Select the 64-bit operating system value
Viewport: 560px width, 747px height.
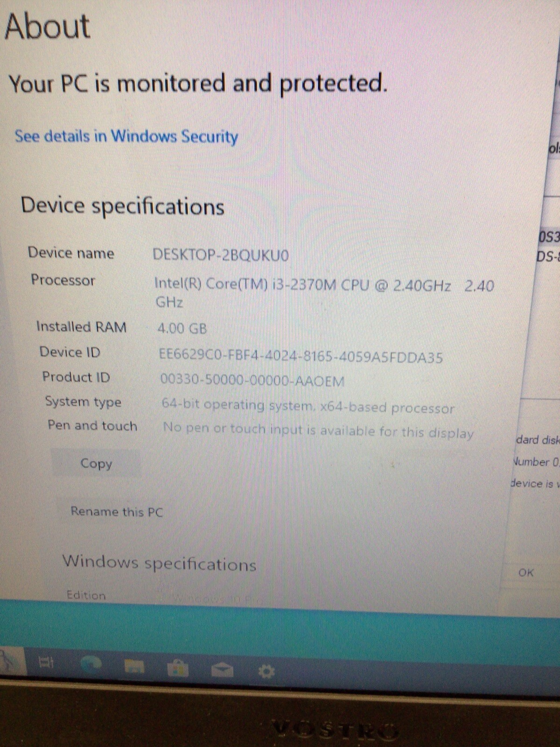(x=308, y=406)
